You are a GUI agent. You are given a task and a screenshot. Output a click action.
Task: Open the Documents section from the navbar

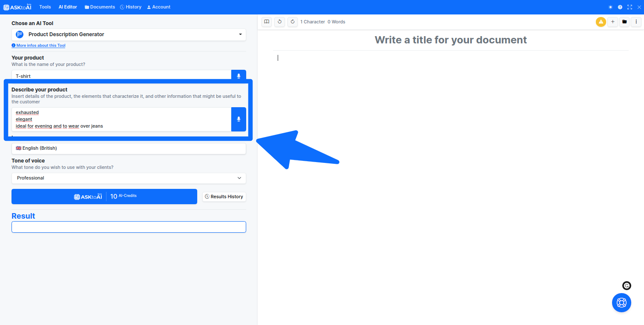[x=99, y=7]
